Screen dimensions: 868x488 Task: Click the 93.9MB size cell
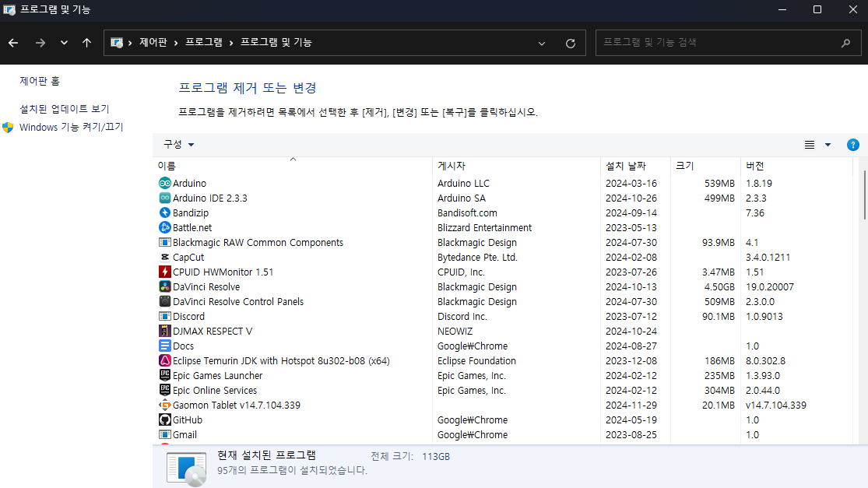point(718,242)
